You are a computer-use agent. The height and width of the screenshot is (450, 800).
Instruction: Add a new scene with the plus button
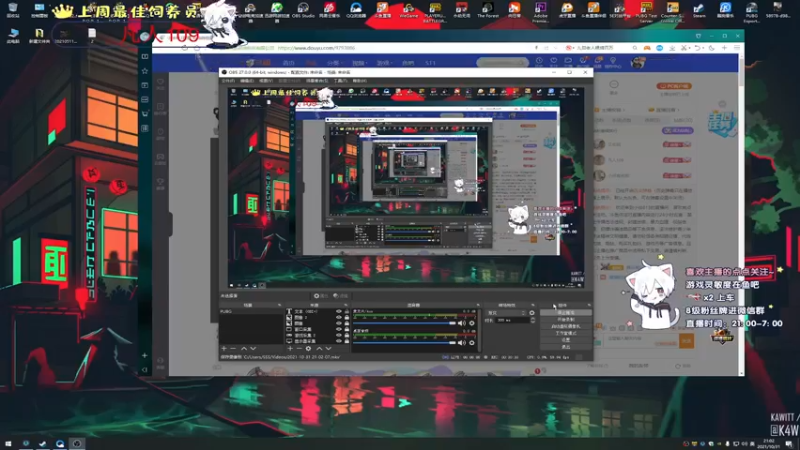pyautogui.click(x=223, y=348)
